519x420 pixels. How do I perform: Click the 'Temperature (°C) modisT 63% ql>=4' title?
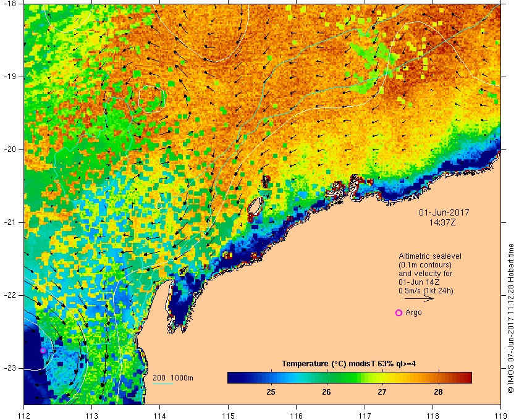[x=349, y=364]
